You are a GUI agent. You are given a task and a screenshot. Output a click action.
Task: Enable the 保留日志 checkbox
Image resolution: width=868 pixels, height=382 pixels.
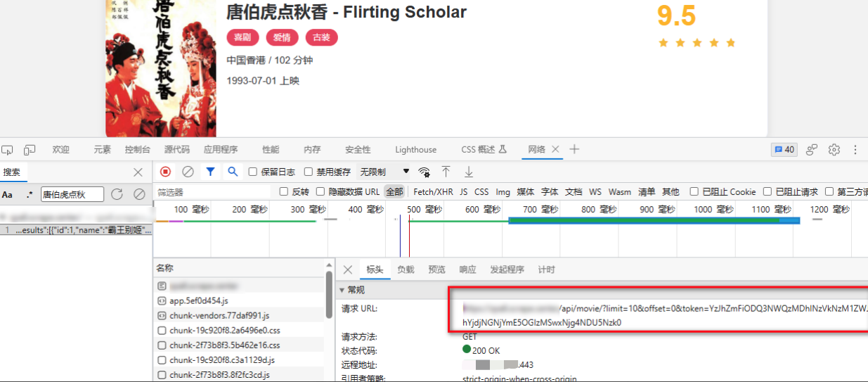point(253,172)
